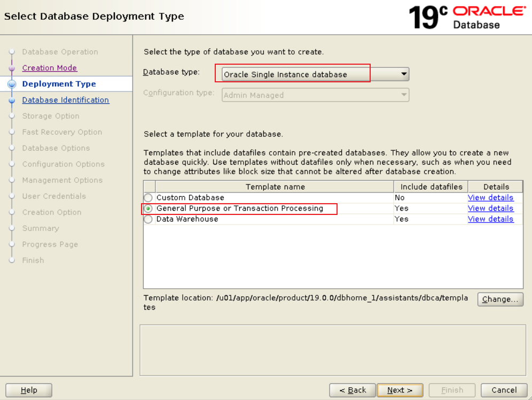
Task: Select General Purpose or Transaction Processing radio button
Action: pyautogui.click(x=148, y=209)
